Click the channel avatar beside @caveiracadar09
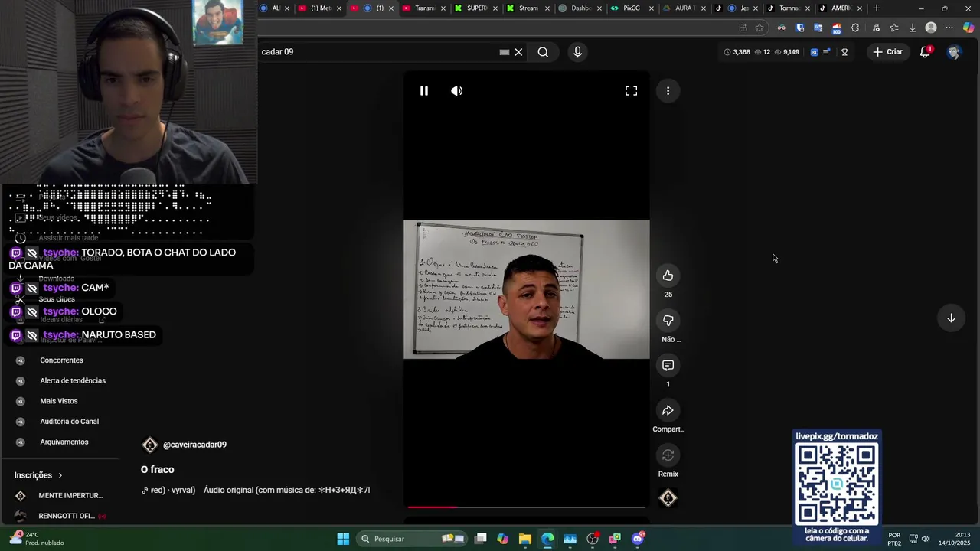The image size is (980, 551). tap(150, 445)
